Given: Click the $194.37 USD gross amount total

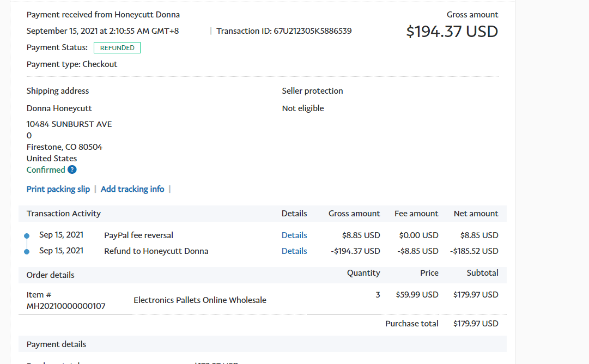Looking at the screenshot, I should point(452,32).
